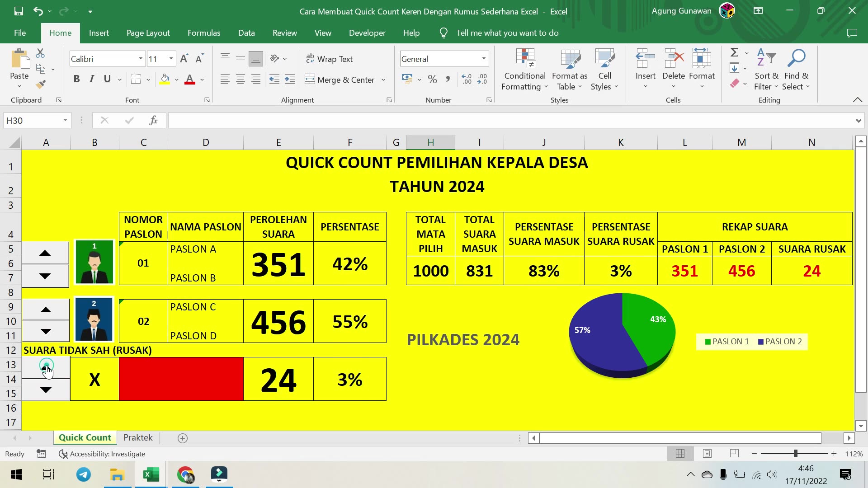
Task: Switch to the Formulas ribbon tab
Action: coord(204,33)
